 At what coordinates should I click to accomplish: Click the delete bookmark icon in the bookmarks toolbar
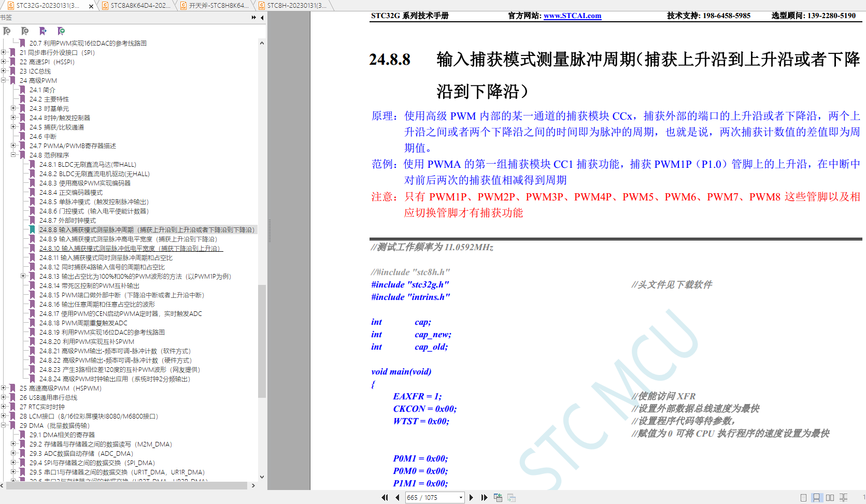click(7, 31)
